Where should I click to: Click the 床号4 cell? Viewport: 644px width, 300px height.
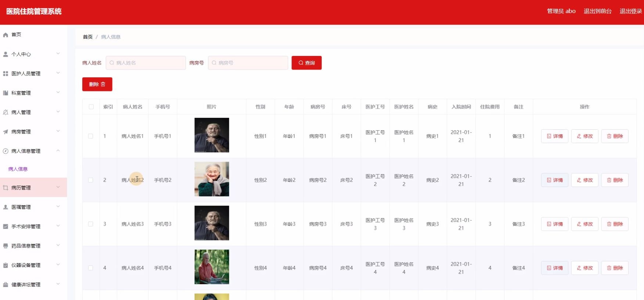347,268
